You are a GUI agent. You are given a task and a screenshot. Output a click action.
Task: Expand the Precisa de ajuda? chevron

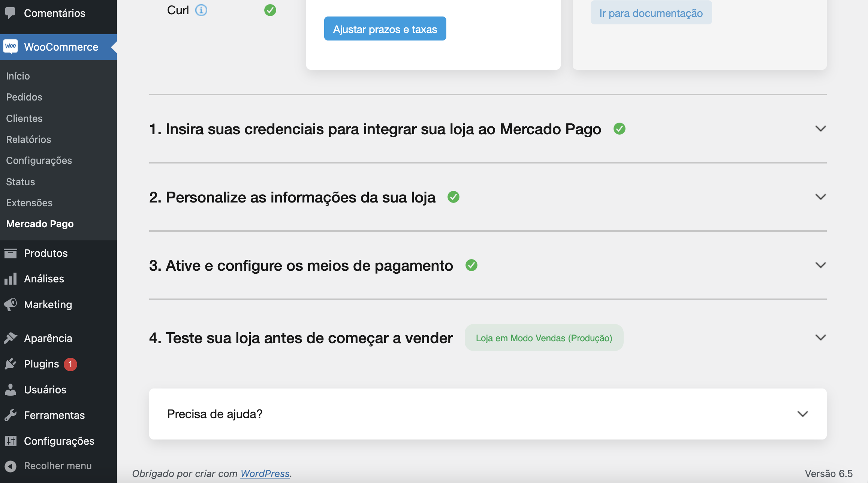[x=803, y=414]
